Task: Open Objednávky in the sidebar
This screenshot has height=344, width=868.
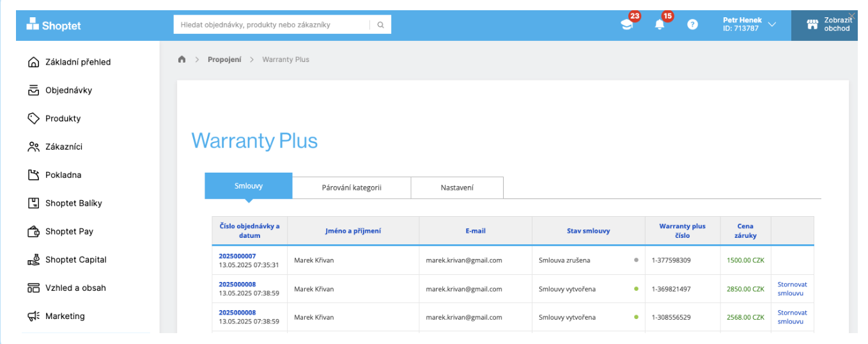Action: 68,90
